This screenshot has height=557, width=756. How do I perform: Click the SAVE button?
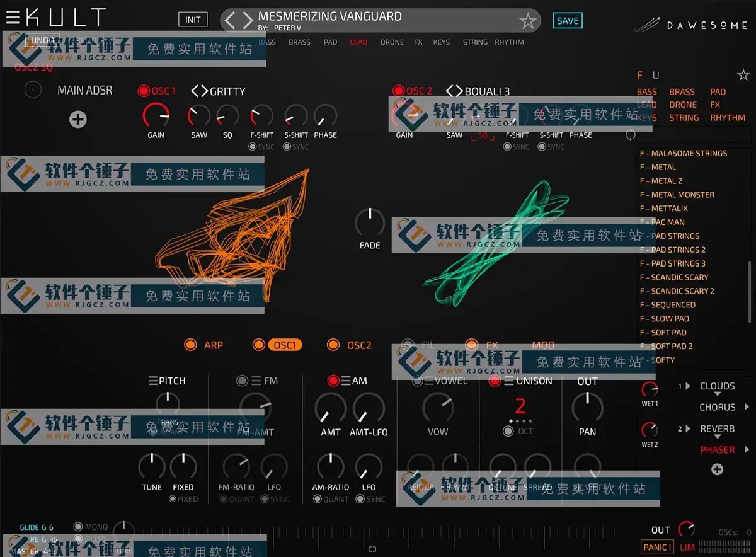coord(568,21)
